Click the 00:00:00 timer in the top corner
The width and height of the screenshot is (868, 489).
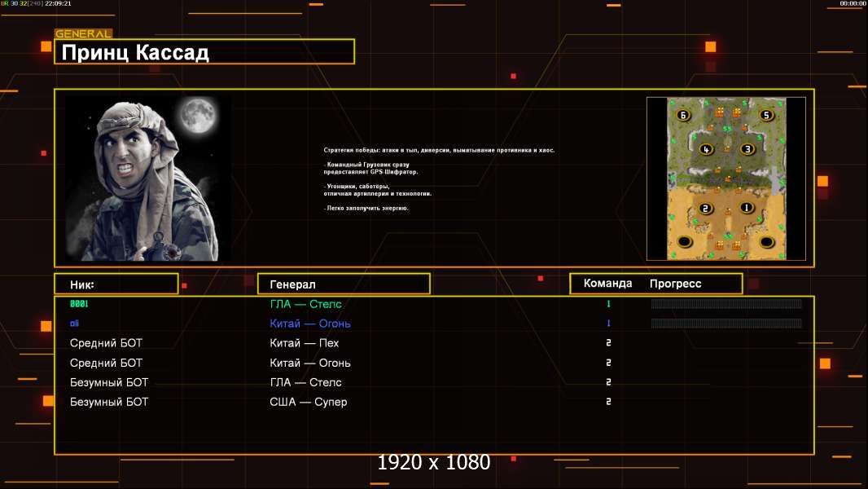tap(853, 3)
